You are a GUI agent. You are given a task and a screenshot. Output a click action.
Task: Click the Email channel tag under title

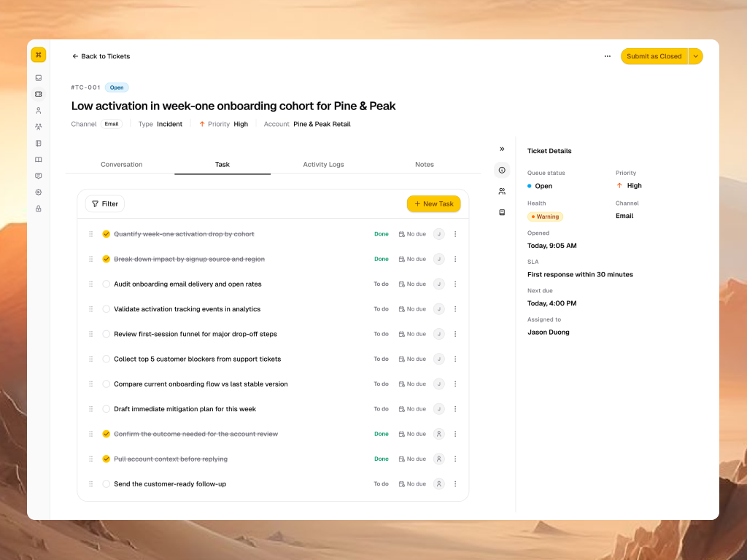pos(112,124)
